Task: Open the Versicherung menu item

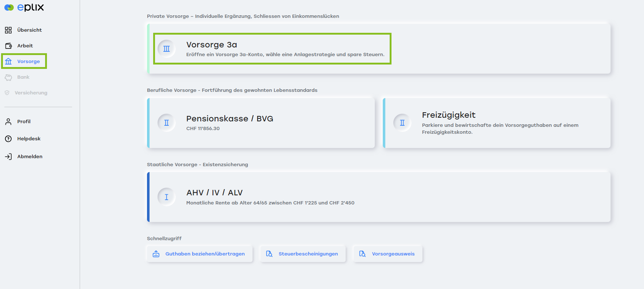Action: click(31, 93)
